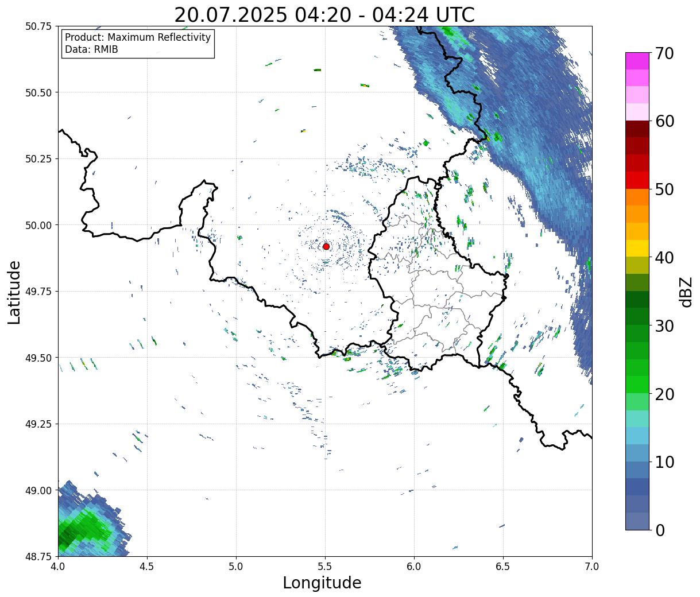Click the longitude tick label 6.5
This screenshot has height=597, width=700.
pyautogui.click(x=503, y=566)
